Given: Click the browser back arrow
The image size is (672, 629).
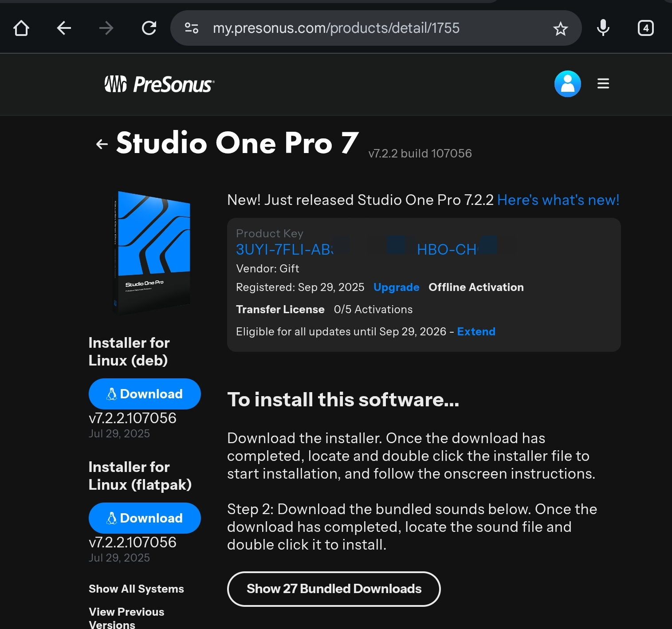Looking at the screenshot, I should pyautogui.click(x=64, y=28).
